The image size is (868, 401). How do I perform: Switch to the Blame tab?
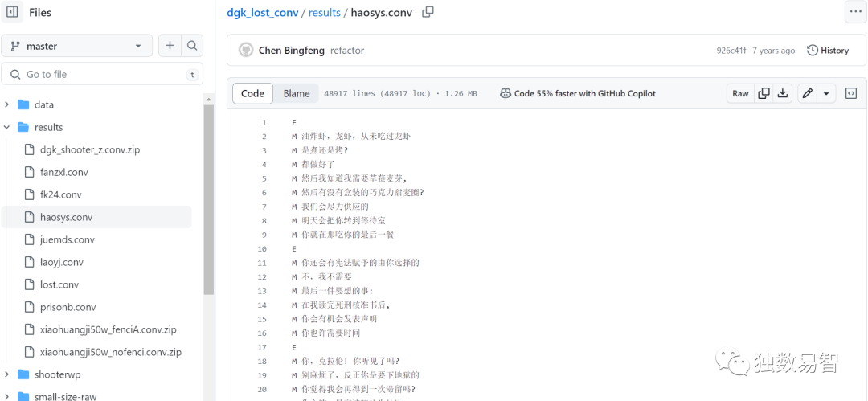pyautogui.click(x=297, y=93)
